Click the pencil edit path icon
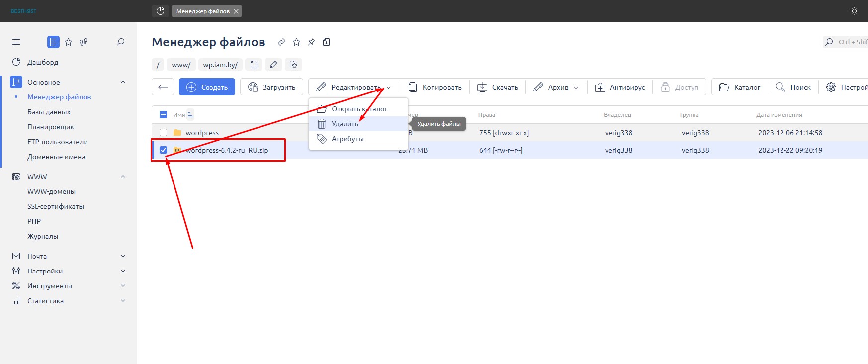 coord(273,65)
